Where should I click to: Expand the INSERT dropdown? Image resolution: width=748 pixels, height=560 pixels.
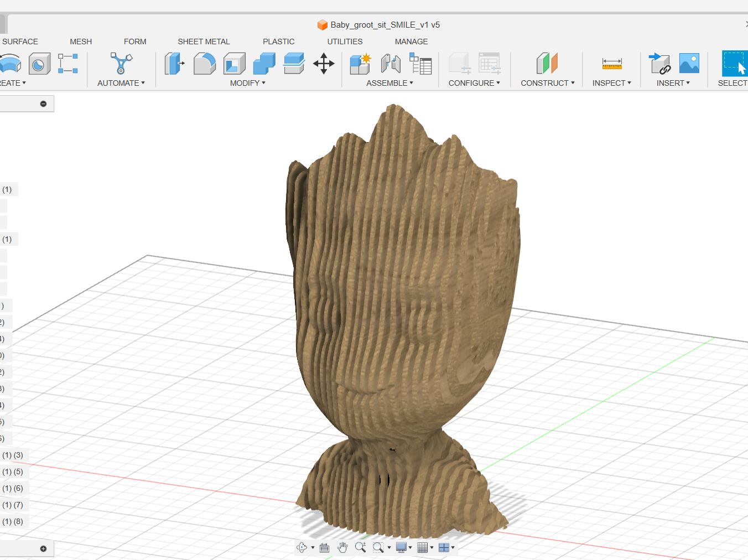coord(673,83)
